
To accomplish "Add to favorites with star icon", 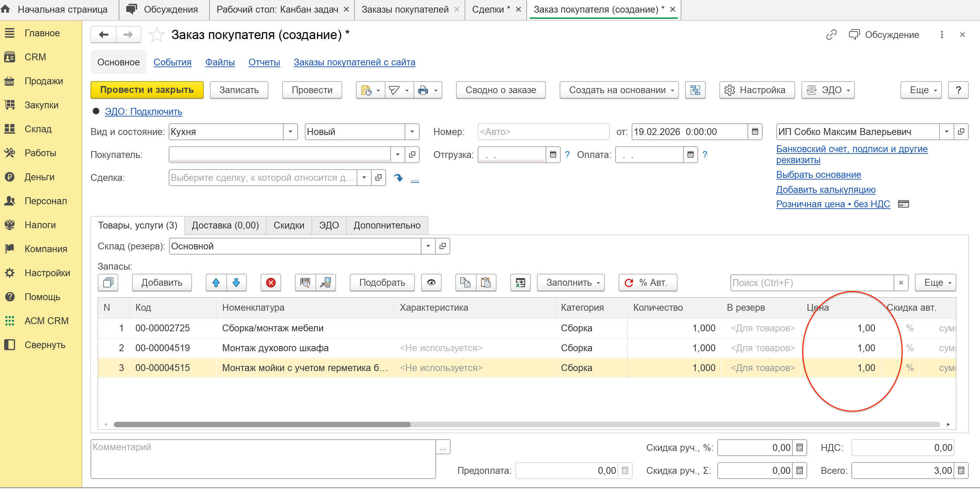I will coord(156,35).
